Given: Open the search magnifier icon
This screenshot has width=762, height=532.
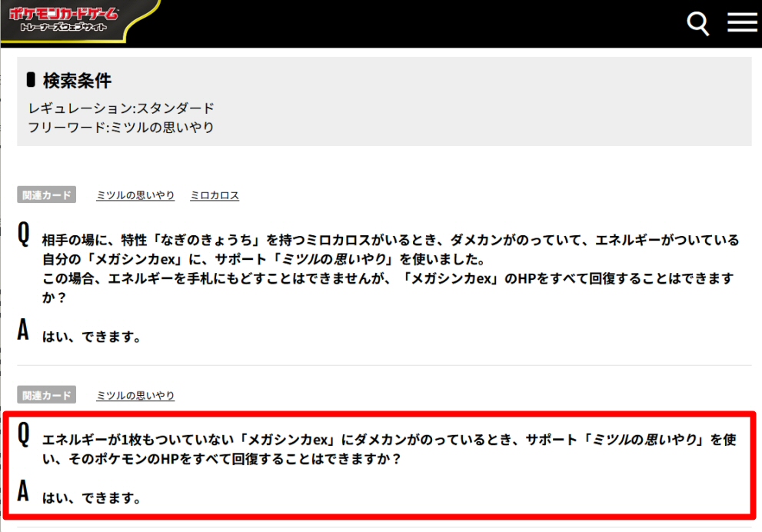Looking at the screenshot, I should pos(698,23).
